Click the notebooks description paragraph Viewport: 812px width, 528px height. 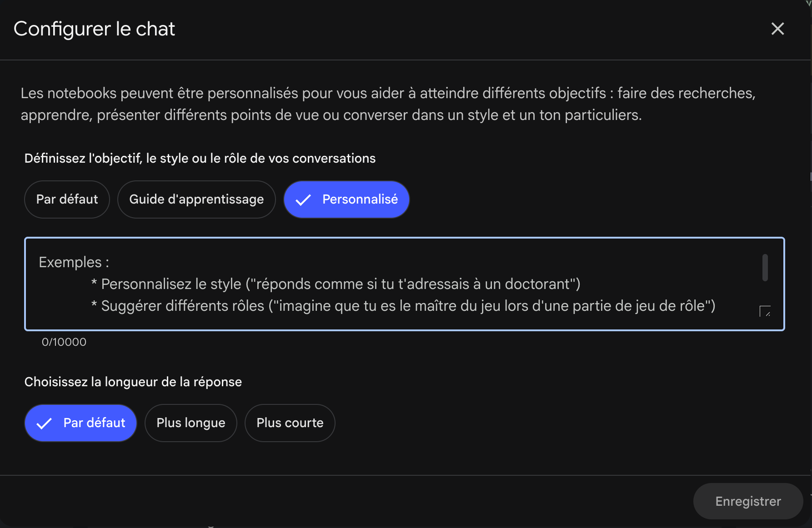[388, 104]
